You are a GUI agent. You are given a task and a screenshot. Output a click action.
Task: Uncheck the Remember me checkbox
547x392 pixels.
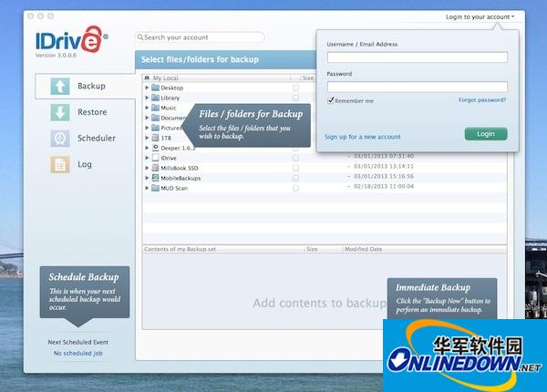click(x=330, y=100)
